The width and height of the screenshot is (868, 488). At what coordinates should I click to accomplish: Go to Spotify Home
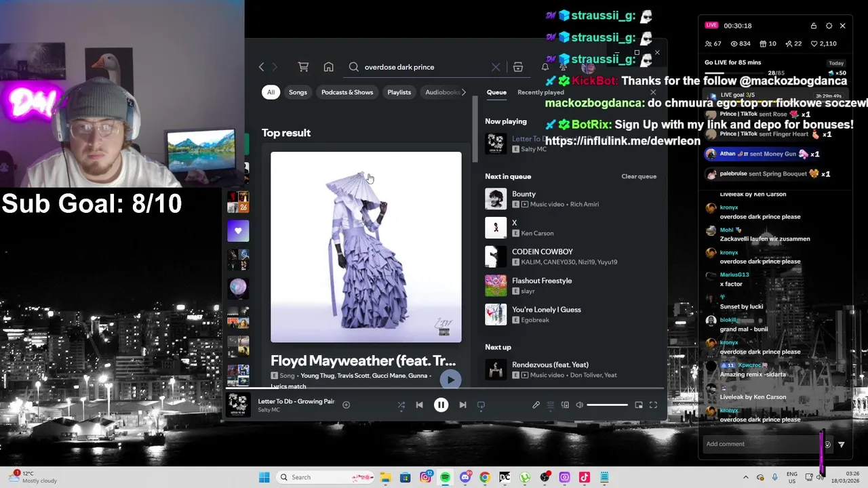tap(328, 67)
